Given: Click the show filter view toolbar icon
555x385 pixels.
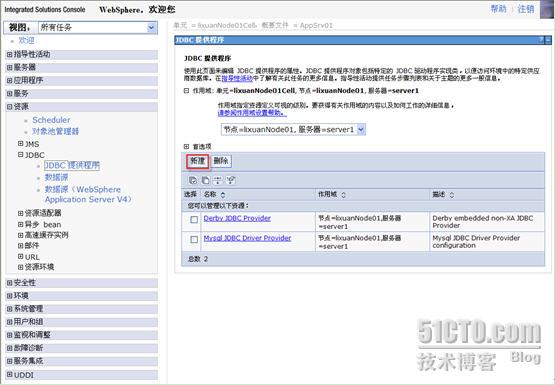Looking at the screenshot, I should (218, 180).
